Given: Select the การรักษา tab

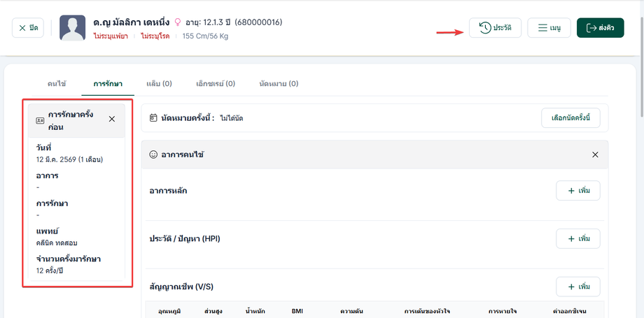Looking at the screenshot, I should click(108, 84).
